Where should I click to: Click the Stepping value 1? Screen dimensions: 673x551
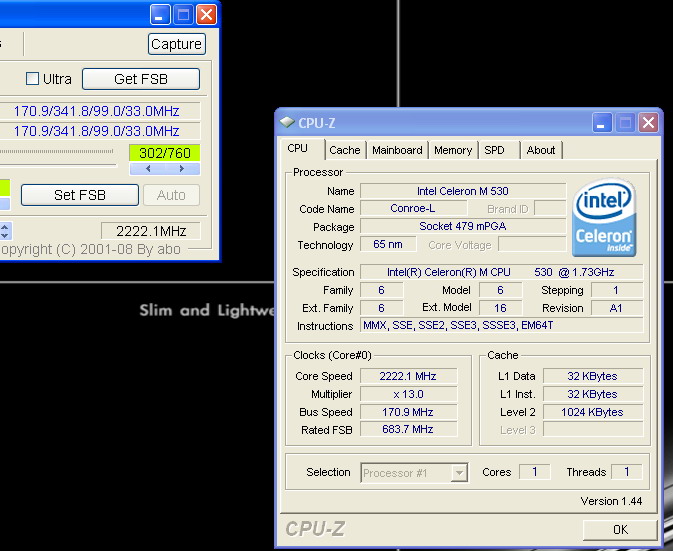pyautogui.click(x=616, y=290)
